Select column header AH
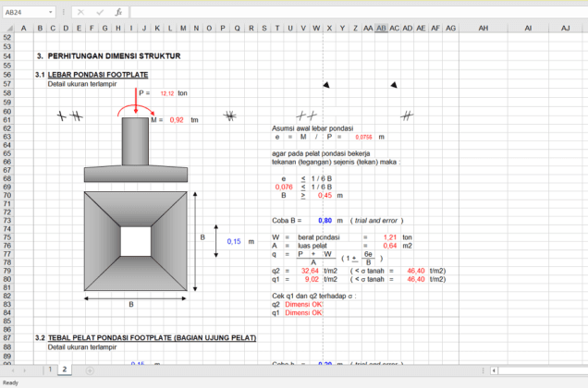The width and height of the screenshot is (588, 388). [x=483, y=29]
